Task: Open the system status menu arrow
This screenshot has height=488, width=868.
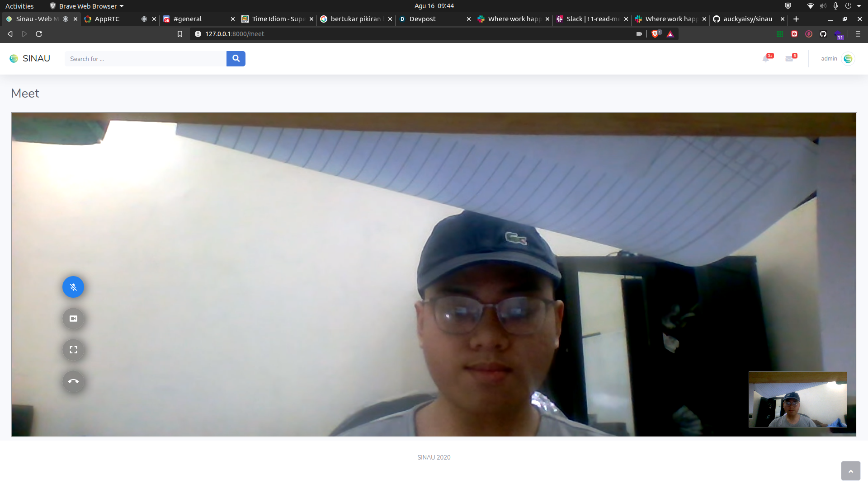Action: (x=859, y=6)
